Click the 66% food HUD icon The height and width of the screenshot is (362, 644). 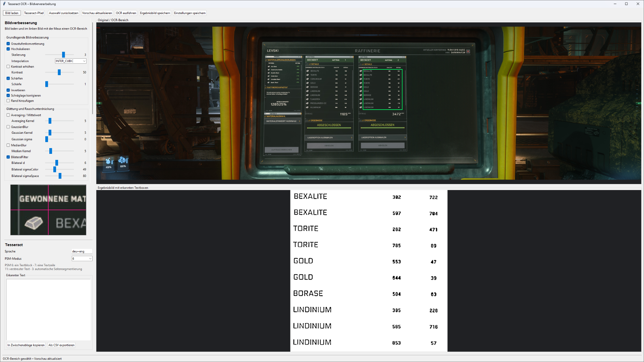[123, 163]
